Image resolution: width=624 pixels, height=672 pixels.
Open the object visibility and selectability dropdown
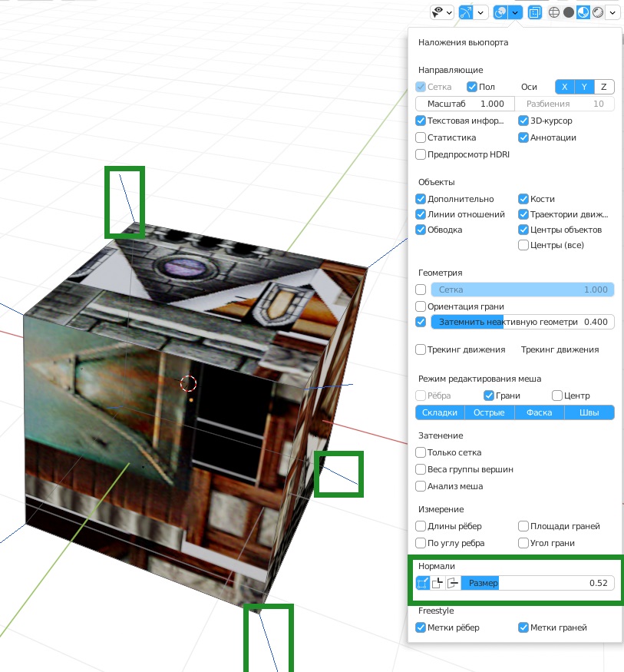(442, 12)
